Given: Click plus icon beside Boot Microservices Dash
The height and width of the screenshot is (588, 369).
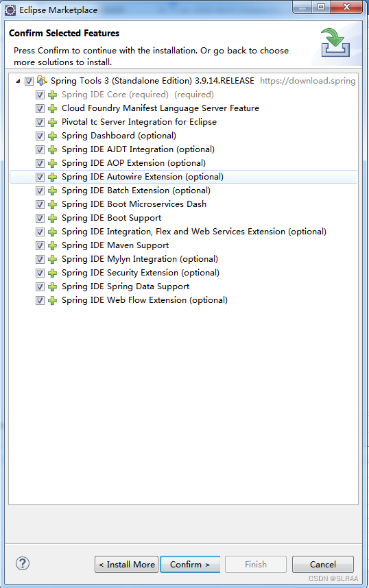Looking at the screenshot, I should click(x=53, y=204).
